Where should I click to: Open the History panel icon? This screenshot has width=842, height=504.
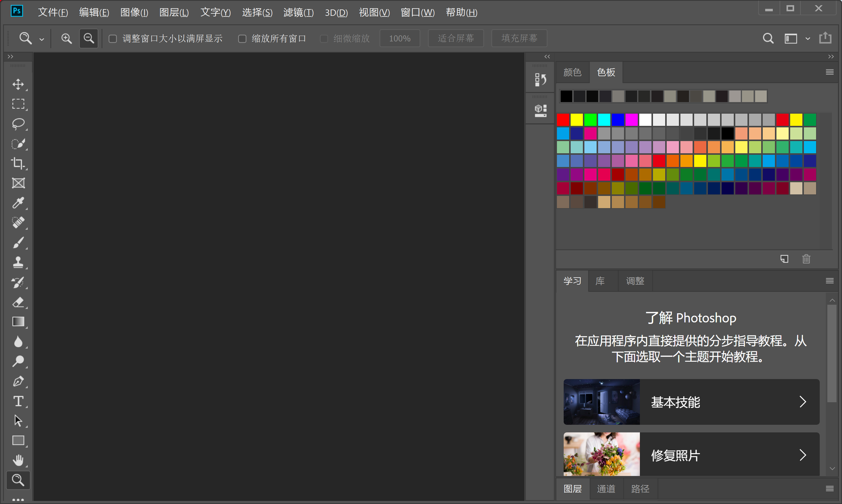tap(540, 80)
